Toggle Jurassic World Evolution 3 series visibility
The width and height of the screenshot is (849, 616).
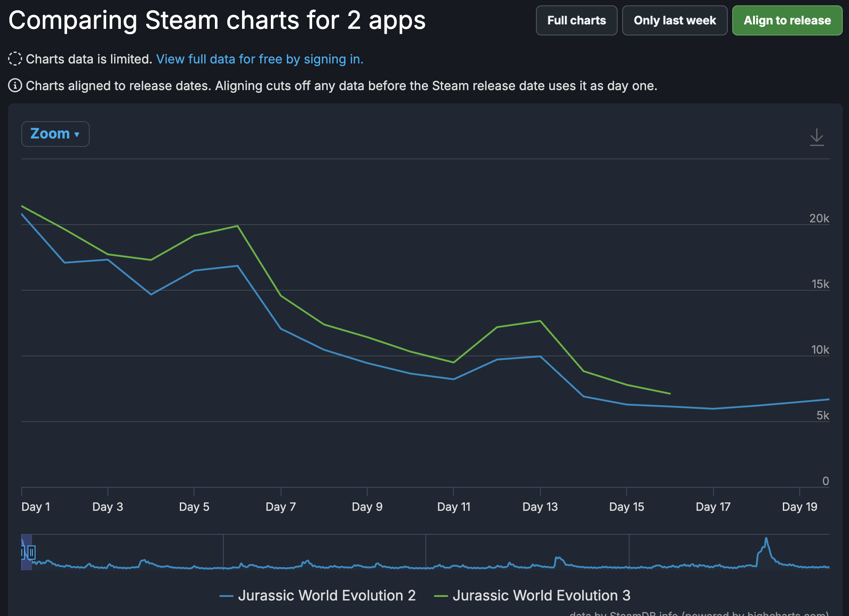pyautogui.click(x=532, y=596)
